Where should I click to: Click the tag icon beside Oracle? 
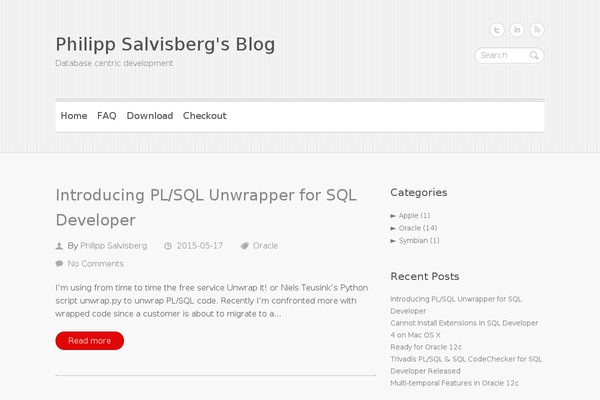245,246
